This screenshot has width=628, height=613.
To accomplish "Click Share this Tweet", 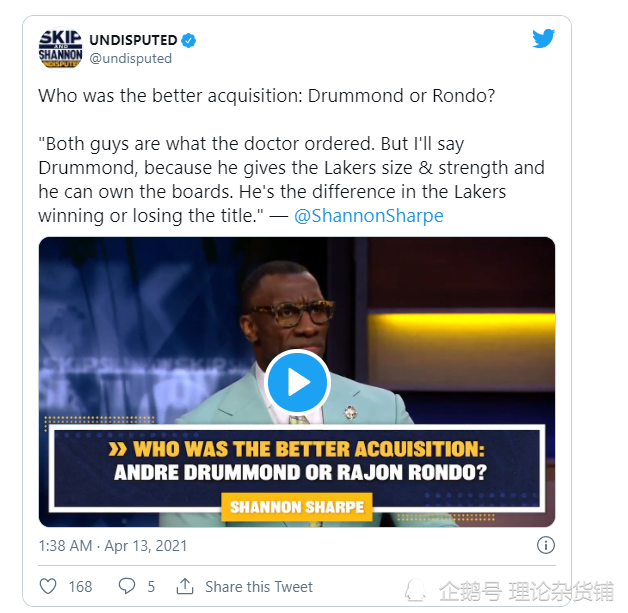I will [x=259, y=587].
